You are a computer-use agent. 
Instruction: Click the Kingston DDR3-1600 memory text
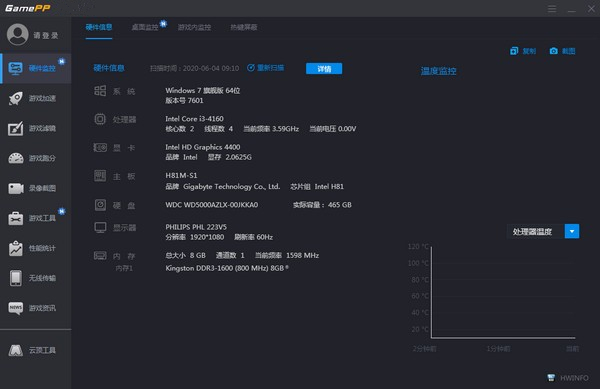click(227, 268)
